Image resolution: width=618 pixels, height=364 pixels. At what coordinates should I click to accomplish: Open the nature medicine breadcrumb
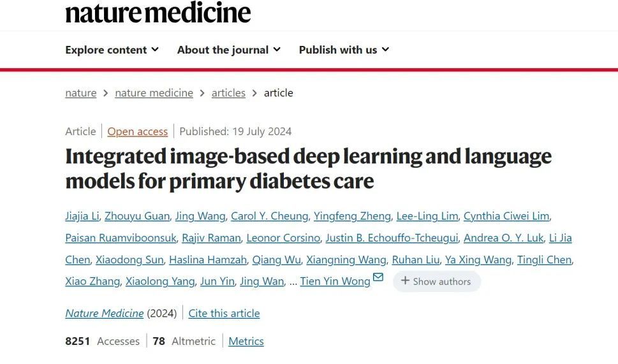click(154, 93)
